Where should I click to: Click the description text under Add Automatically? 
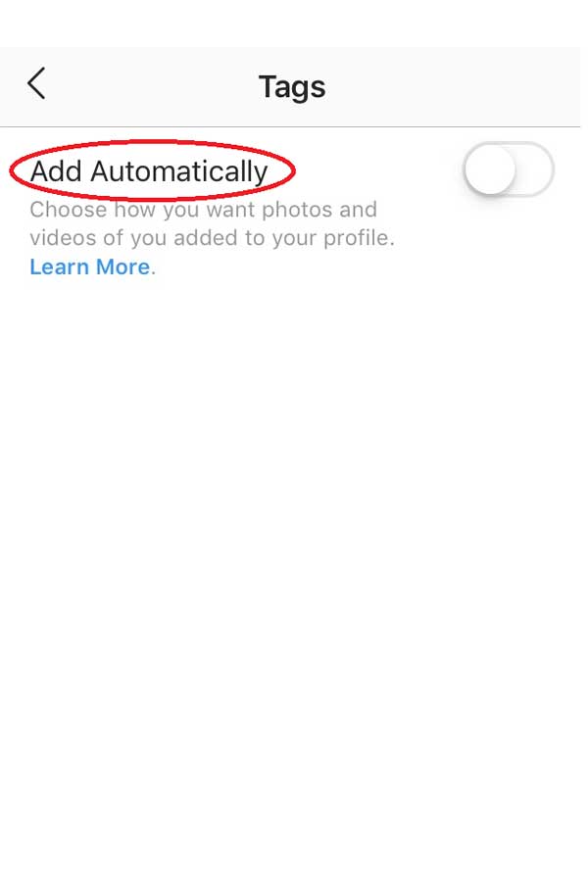pos(212,223)
